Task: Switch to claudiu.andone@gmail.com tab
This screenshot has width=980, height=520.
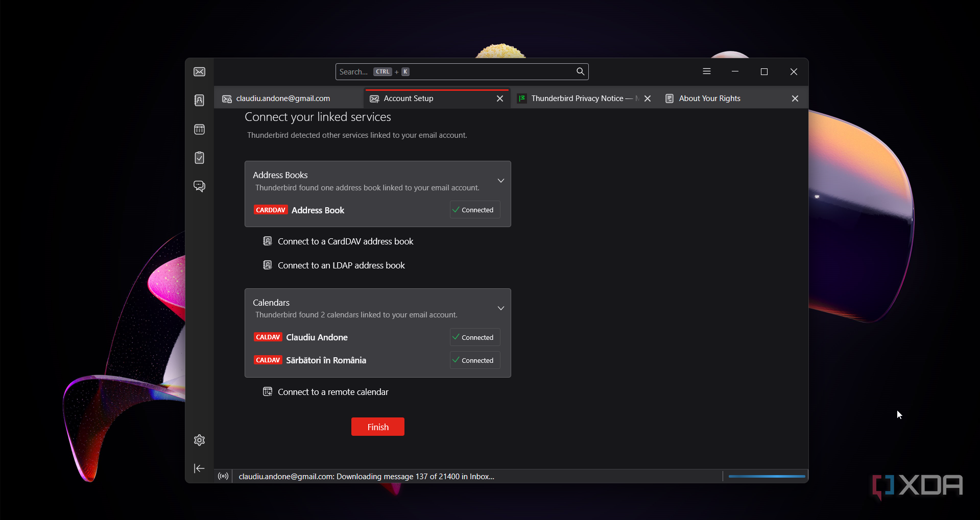Action: [289, 98]
